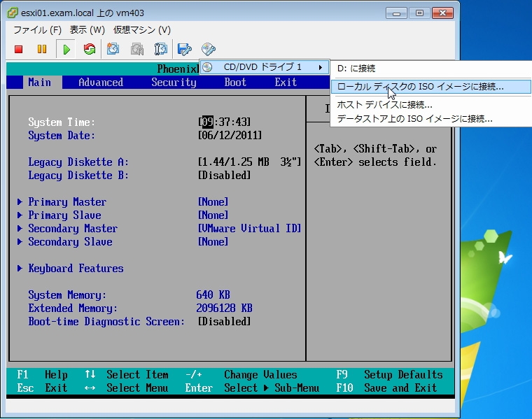This screenshot has height=419, width=532.
Task: Open the 表示 (W) menu
Action: point(87,30)
